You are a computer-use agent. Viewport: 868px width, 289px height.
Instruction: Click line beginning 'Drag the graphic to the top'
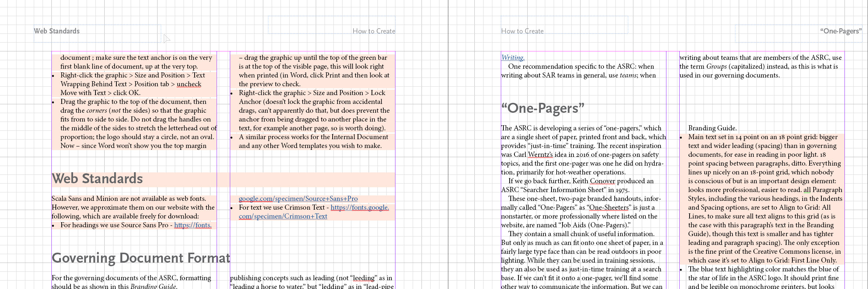[133, 102]
